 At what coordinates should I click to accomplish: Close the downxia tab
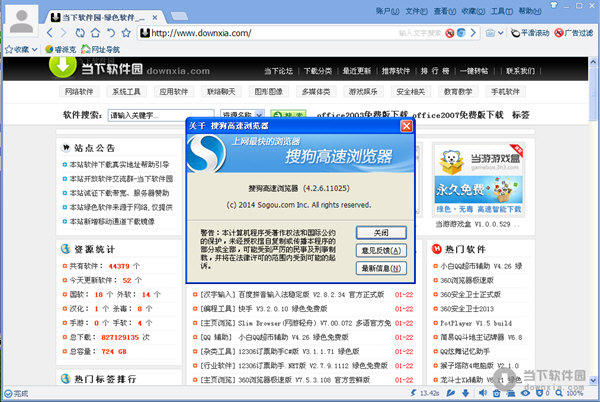click(x=155, y=18)
